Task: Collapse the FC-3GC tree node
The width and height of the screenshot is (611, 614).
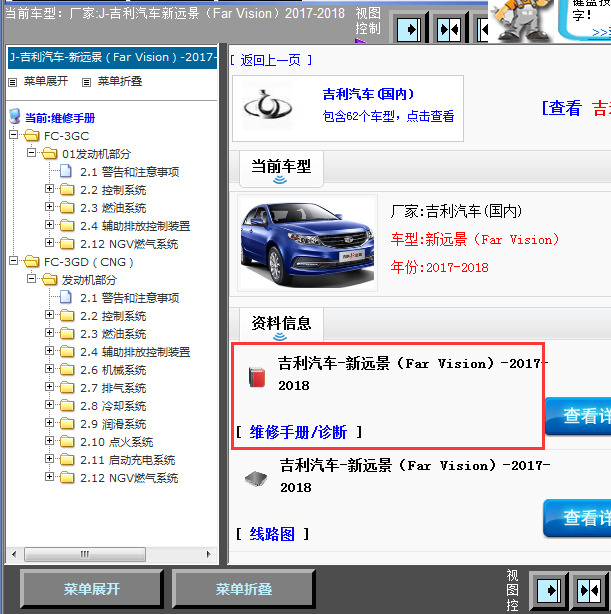Action: coord(14,135)
